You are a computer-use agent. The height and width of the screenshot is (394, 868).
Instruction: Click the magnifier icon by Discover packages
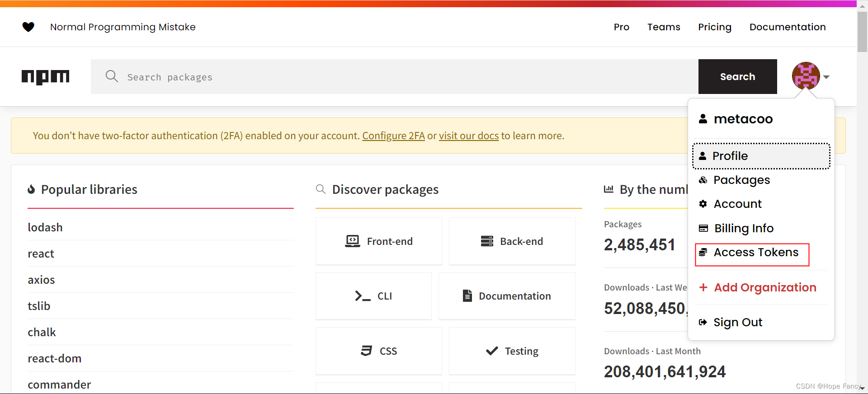click(321, 189)
